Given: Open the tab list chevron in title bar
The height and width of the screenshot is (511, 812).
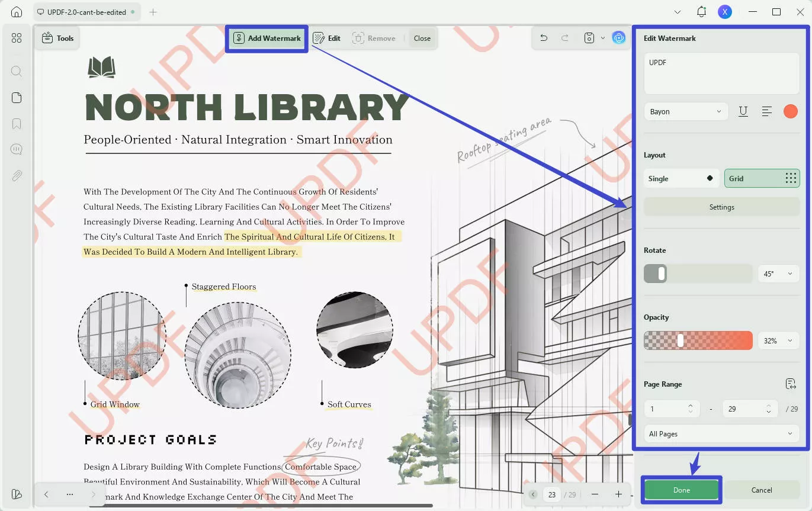Looking at the screenshot, I should pyautogui.click(x=678, y=12).
